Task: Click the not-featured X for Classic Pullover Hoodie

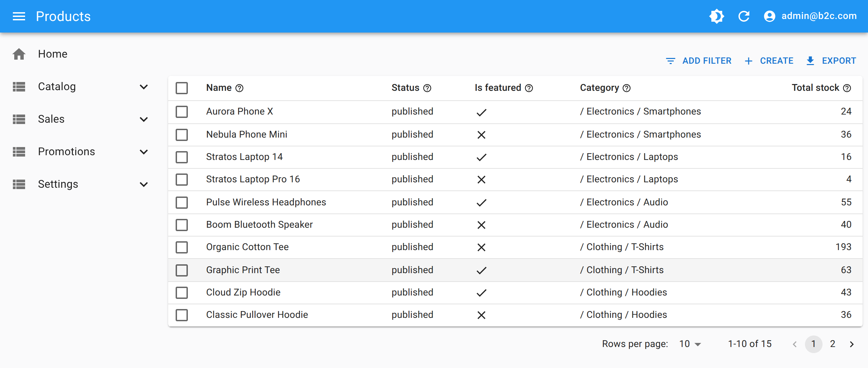Action: [x=481, y=315]
